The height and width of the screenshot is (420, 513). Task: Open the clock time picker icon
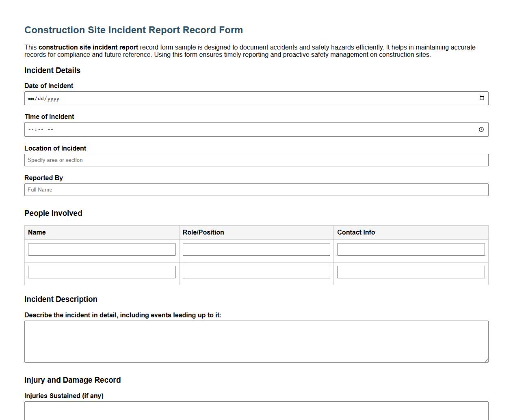481,129
